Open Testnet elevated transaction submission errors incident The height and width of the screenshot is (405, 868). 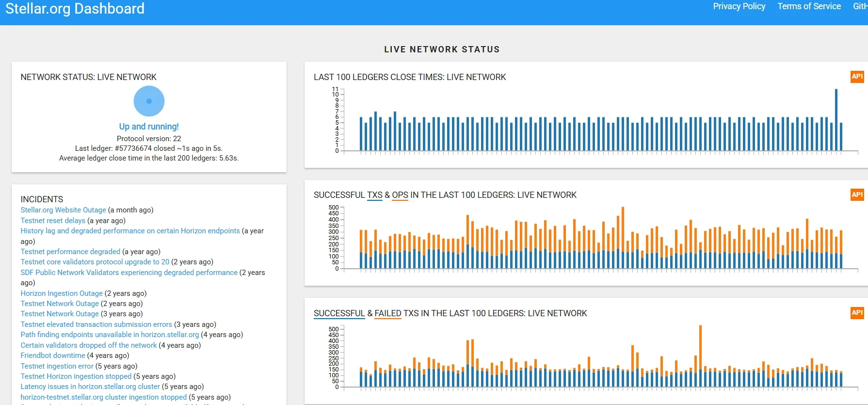(96, 324)
